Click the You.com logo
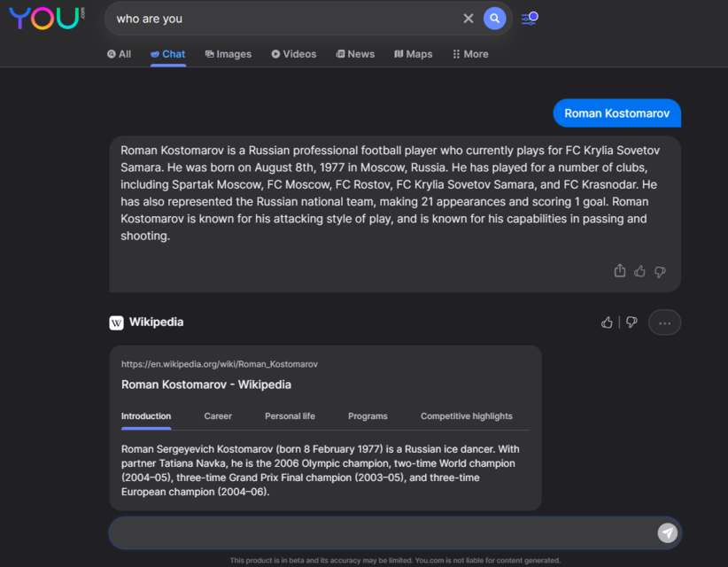This screenshot has width=728, height=567. click(x=46, y=18)
